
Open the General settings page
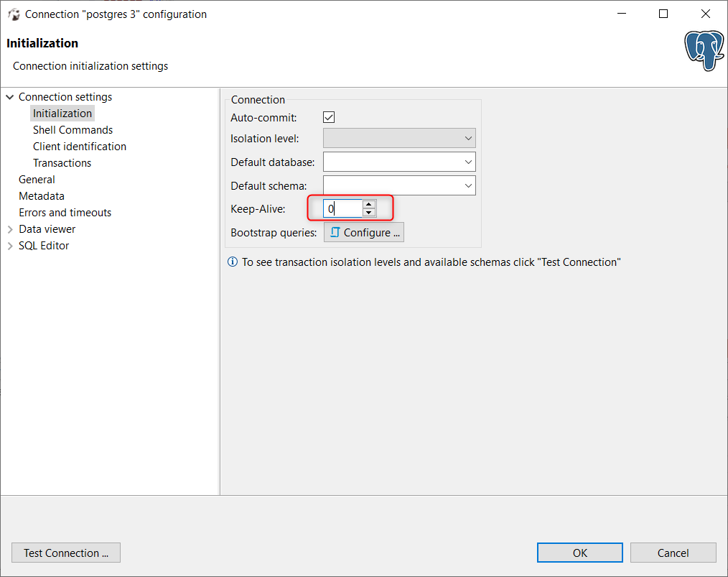click(x=37, y=179)
